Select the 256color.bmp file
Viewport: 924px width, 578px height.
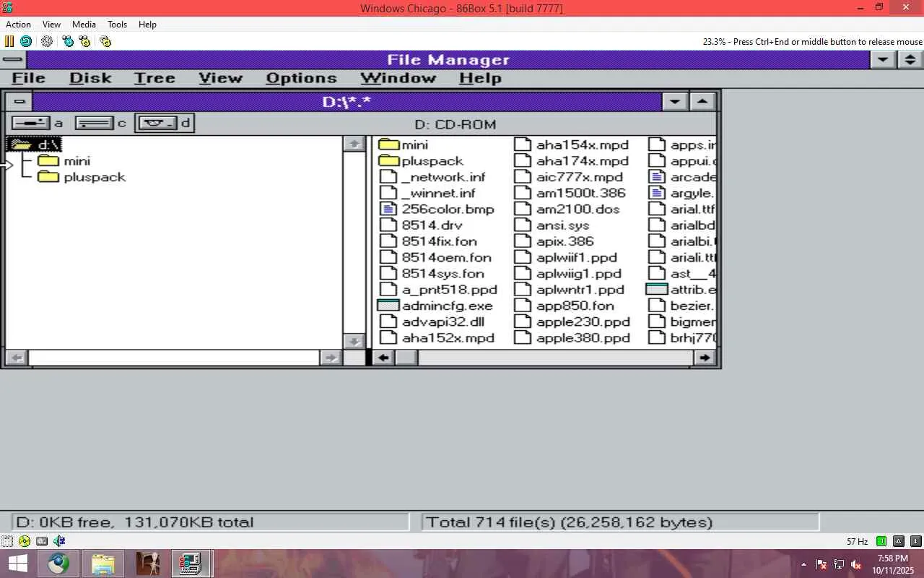[x=437, y=210]
